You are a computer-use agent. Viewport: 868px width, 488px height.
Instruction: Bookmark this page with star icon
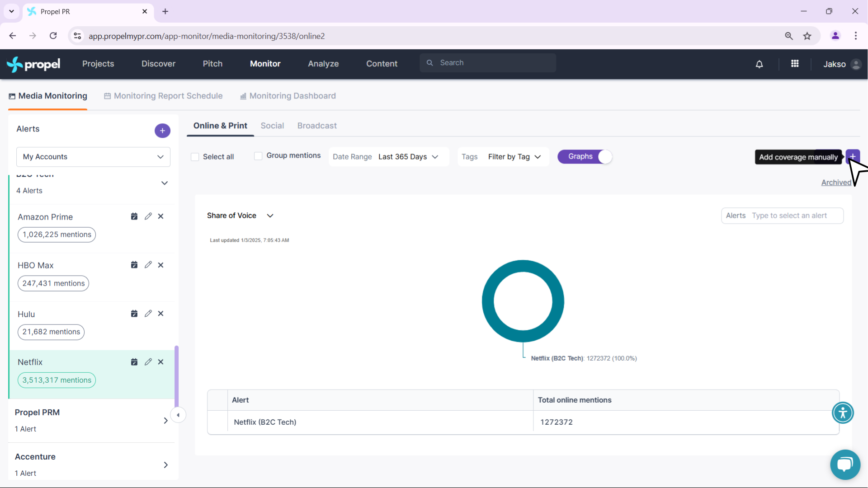807,36
